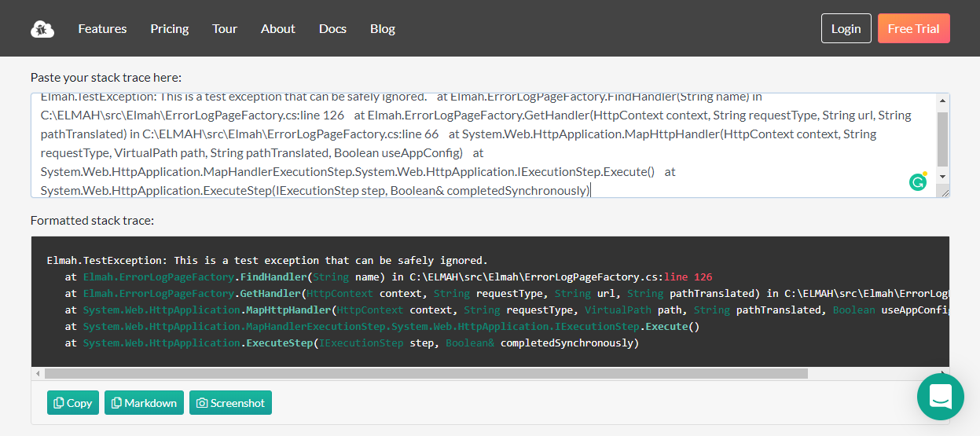The image size is (980, 436).
Task: Copy the formatted stack trace
Action: point(73,403)
